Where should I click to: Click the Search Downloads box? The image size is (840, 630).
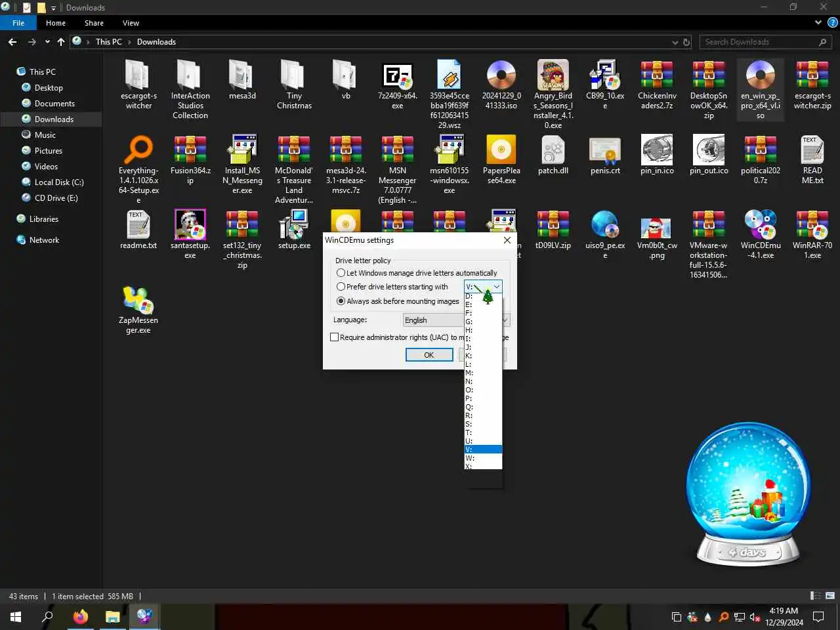point(765,42)
